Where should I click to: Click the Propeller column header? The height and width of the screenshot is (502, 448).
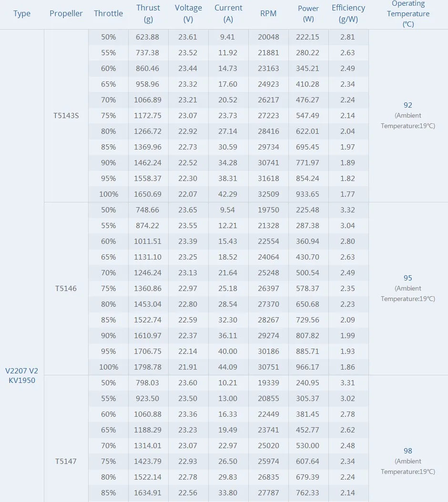click(66, 13)
